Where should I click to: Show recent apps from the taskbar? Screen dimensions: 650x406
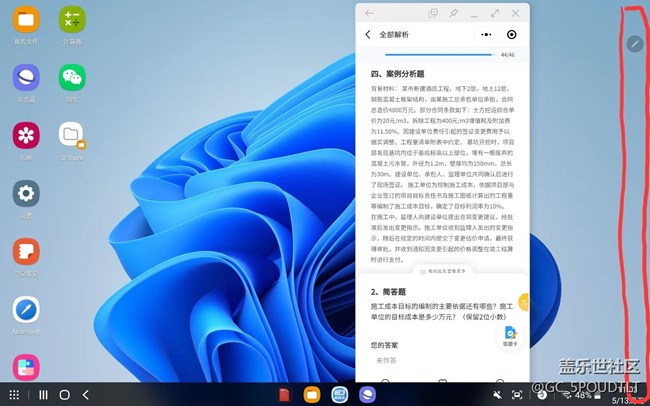pos(43,395)
